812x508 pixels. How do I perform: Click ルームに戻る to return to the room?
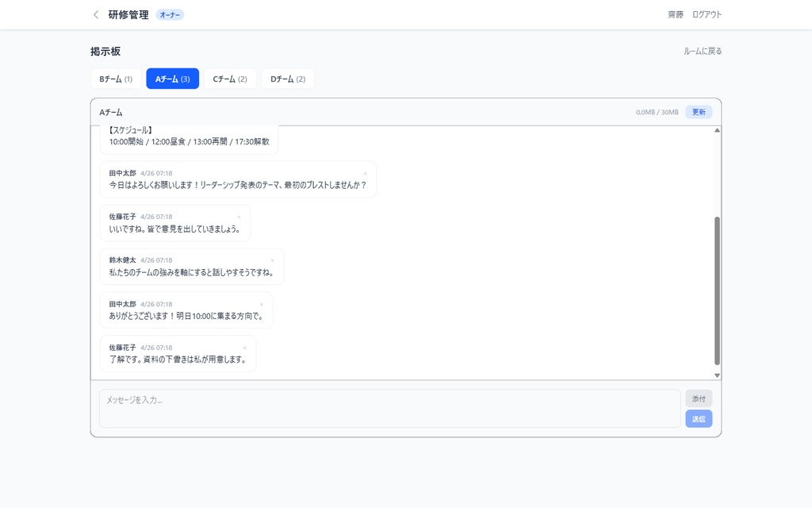pos(701,50)
